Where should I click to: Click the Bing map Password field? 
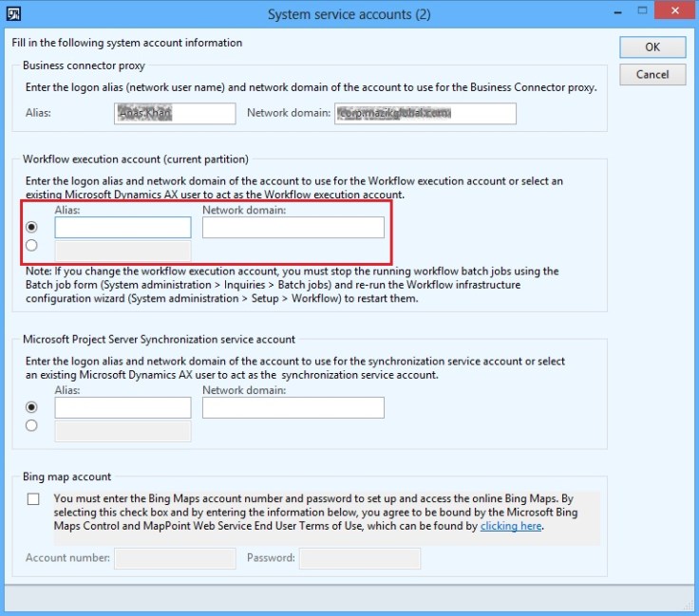[359, 558]
